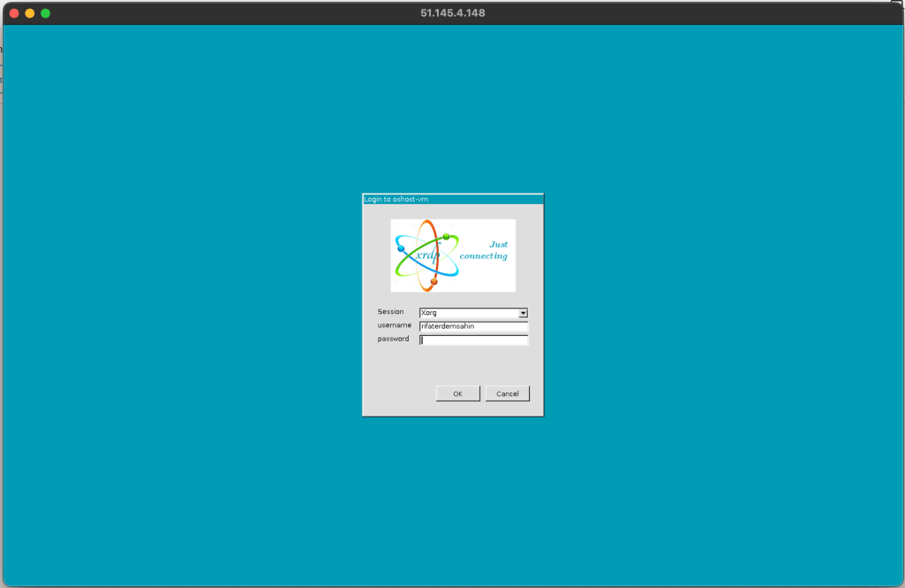Click the Cancel button
905x588 pixels.
point(507,393)
